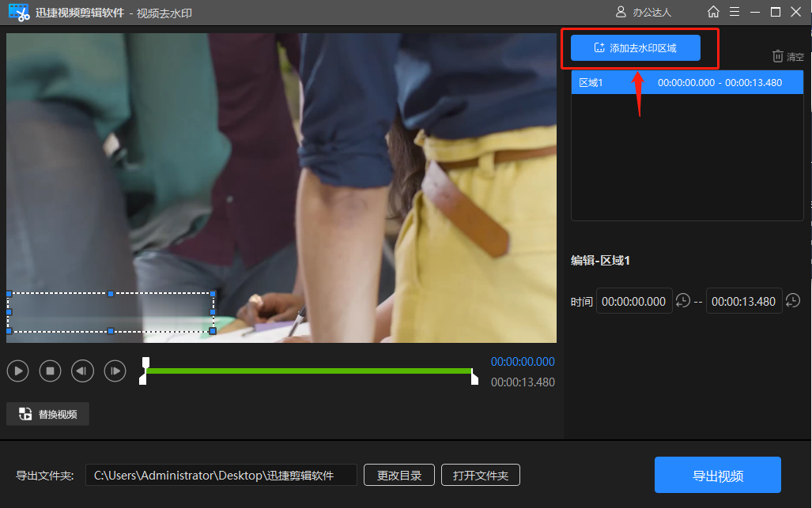The height and width of the screenshot is (508, 812).
Task: Click the right-middle handle of watermark selection
Action: 213,312
